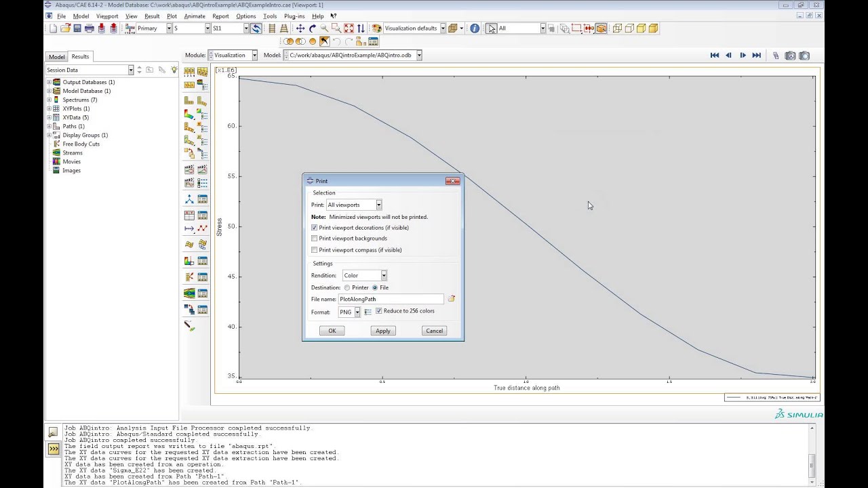Expand the XYData tree node

(49, 117)
